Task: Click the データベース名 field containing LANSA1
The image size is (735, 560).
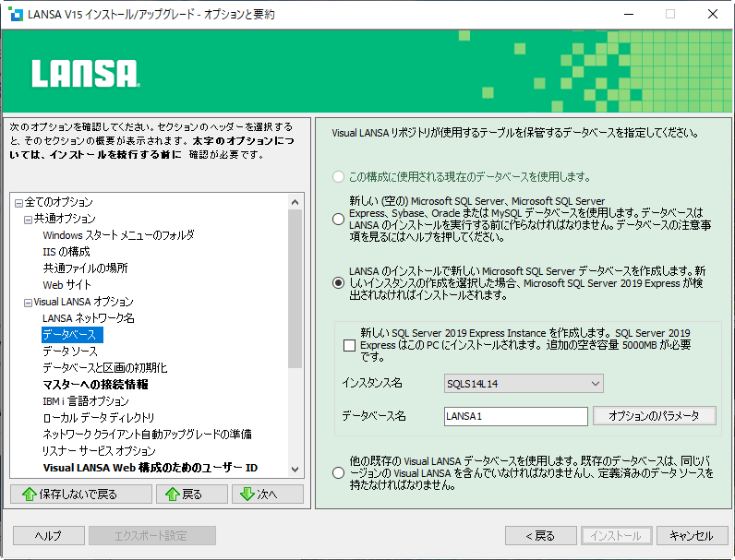Action: (x=515, y=416)
